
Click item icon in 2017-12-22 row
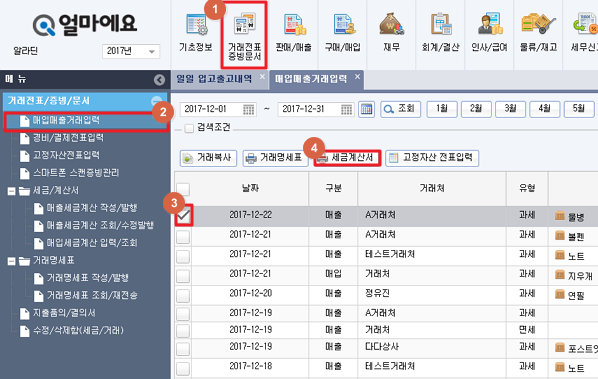point(559,215)
